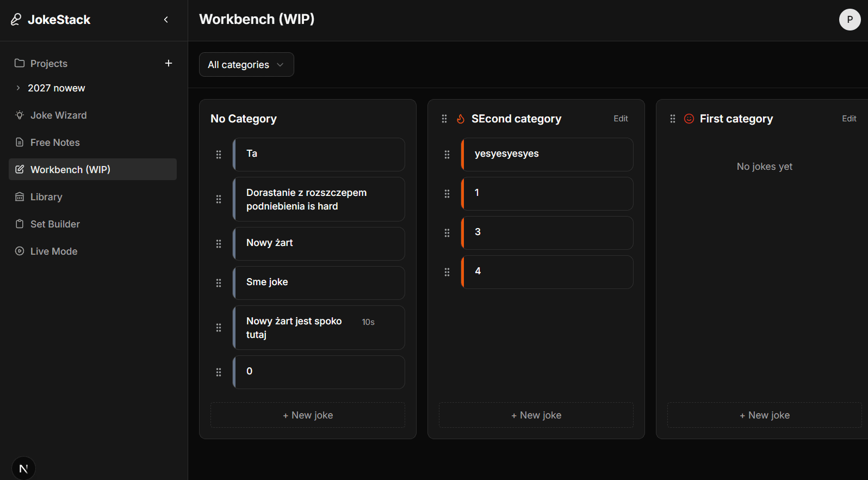
Task: Click the smiley icon of First category
Action: click(x=689, y=119)
